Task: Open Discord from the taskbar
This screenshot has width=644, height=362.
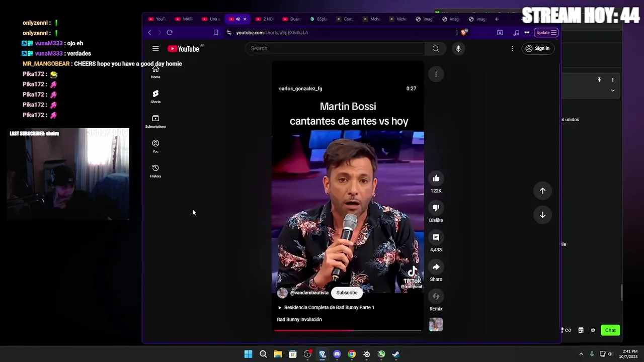Action: click(x=337, y=354)
